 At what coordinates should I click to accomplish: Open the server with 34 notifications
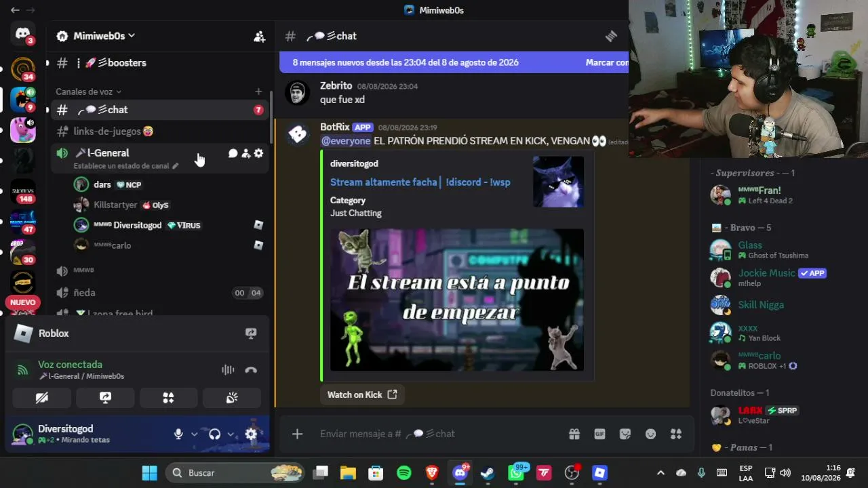(x=22, y=69)
